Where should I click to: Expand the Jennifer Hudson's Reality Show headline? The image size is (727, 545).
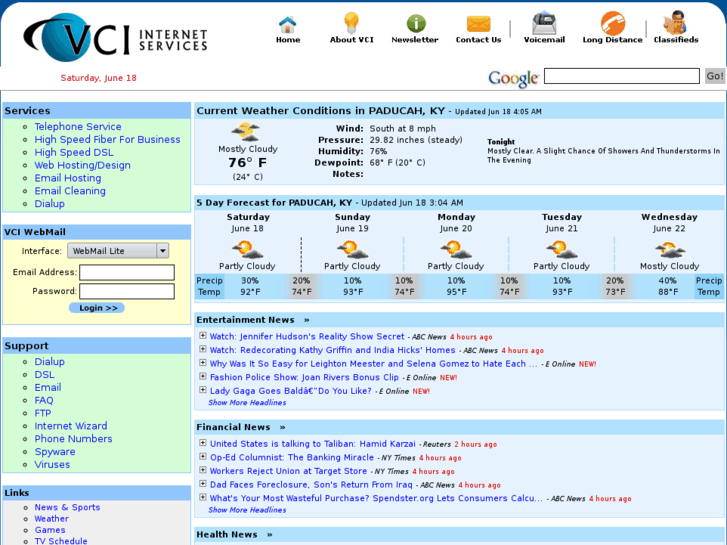(203, 335)
